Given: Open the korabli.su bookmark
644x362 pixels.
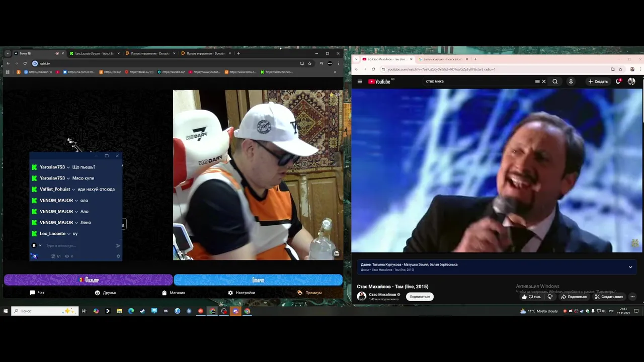Looking at the screenshot, I should pyautogui.click(x=171, y=72).
